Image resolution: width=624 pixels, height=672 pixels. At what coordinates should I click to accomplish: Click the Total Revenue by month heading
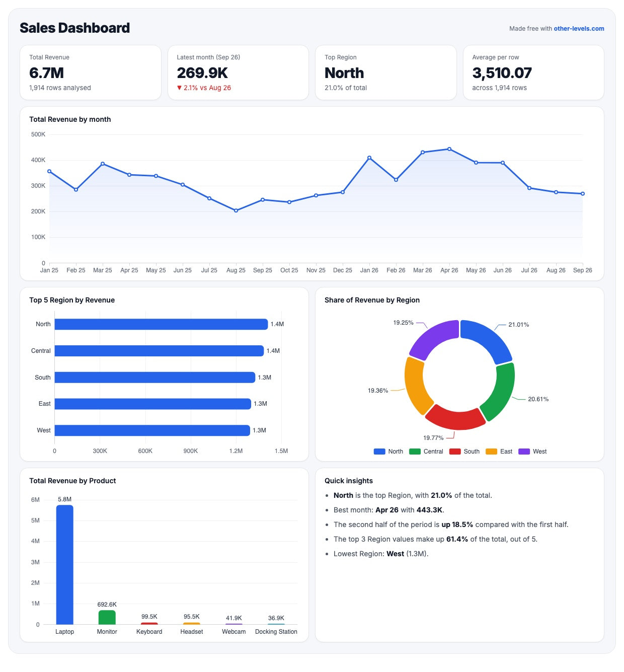tap(70, 119)
